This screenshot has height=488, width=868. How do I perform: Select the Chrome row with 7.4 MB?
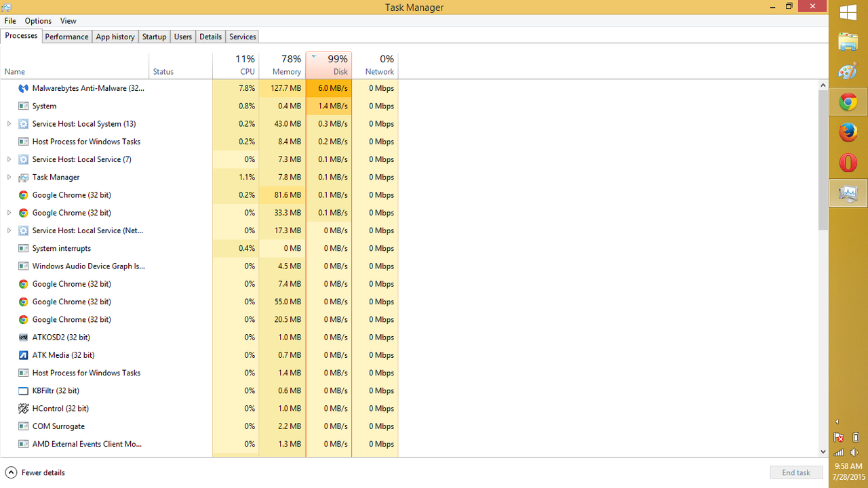[x=199, y=284]
